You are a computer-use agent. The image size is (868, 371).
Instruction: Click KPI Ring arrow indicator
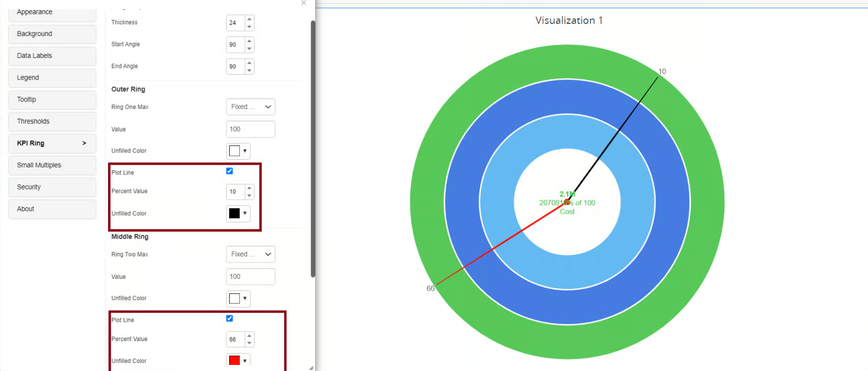[x=84, y=143]
